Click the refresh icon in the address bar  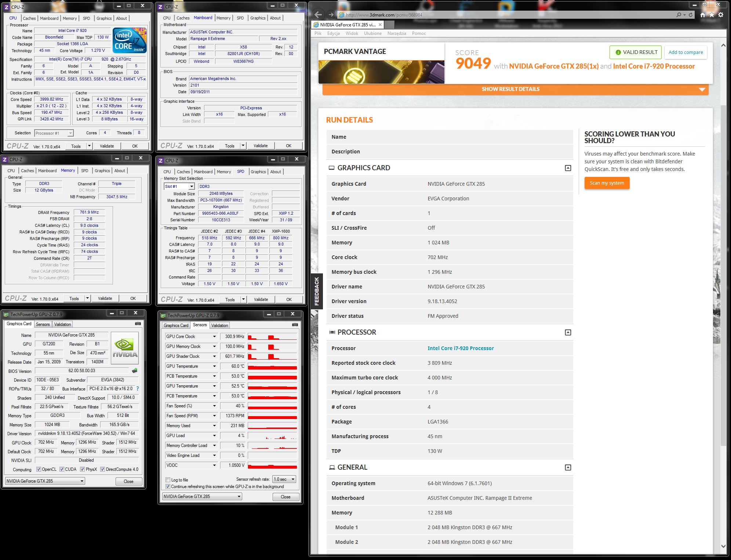coord(691,15)
